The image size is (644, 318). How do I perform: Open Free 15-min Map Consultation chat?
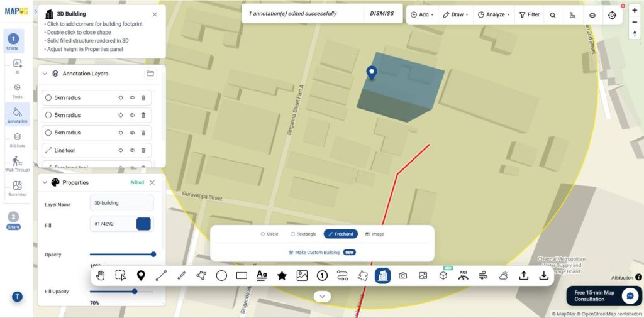tap(604, 296)
